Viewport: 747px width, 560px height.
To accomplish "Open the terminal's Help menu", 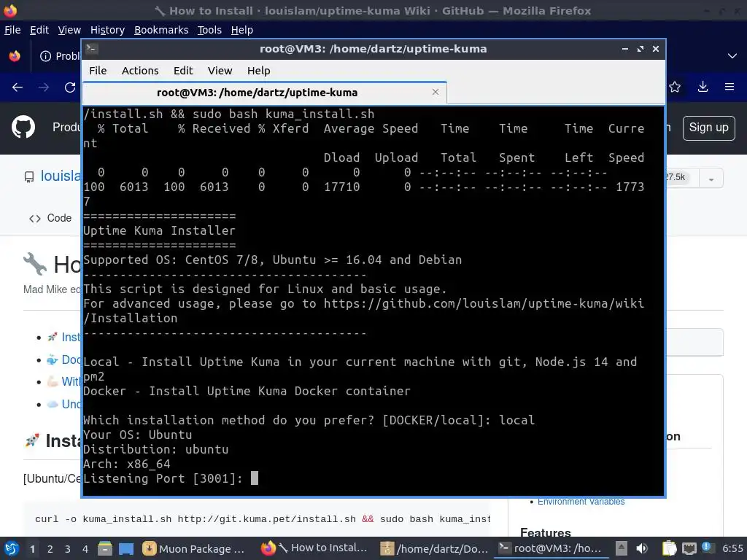I will (259, 71).
